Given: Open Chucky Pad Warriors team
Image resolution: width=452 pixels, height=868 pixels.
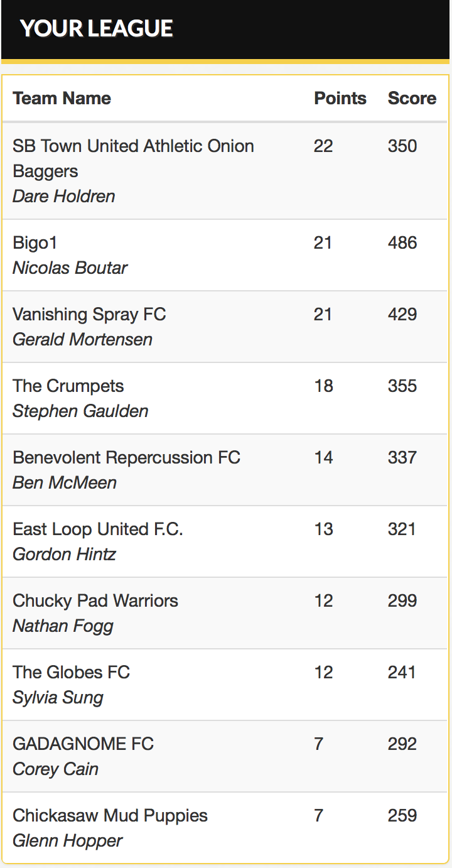Looking at the screenshot, I should click(95, 600).
